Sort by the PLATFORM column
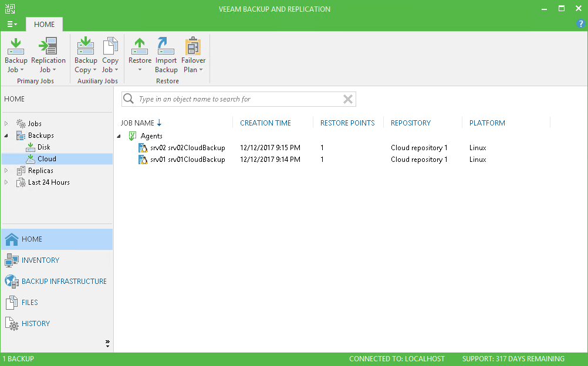 487,123
